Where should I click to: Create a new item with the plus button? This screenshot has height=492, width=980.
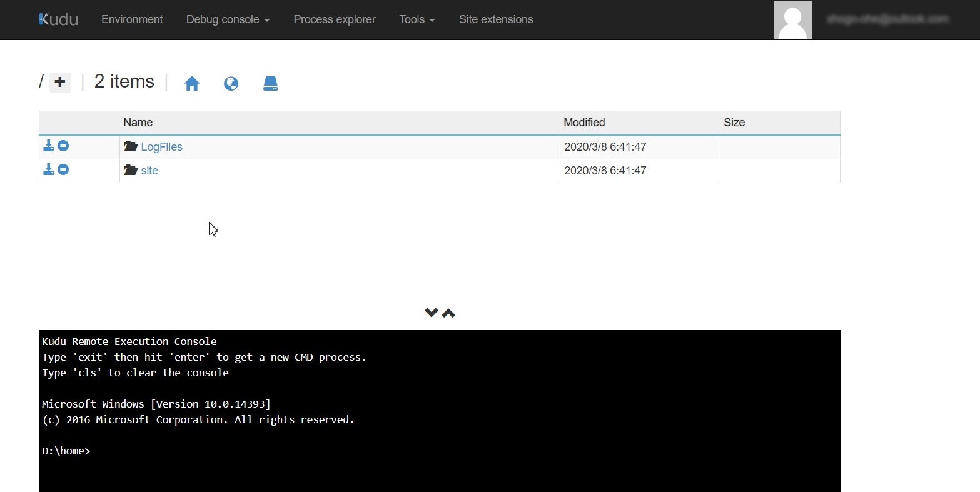(x=60, y=82)
